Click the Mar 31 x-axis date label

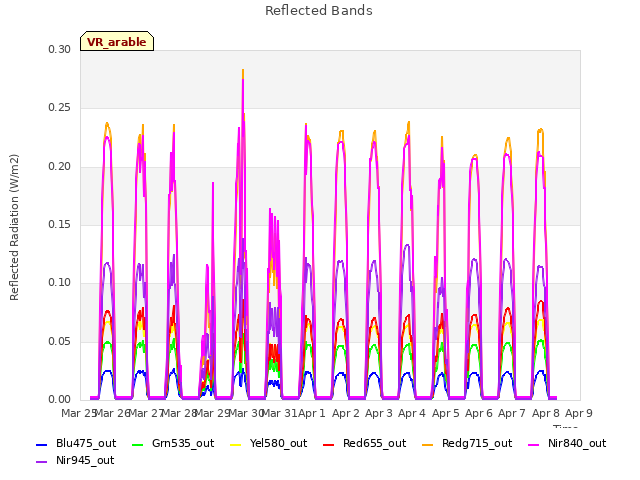point(280,413)
